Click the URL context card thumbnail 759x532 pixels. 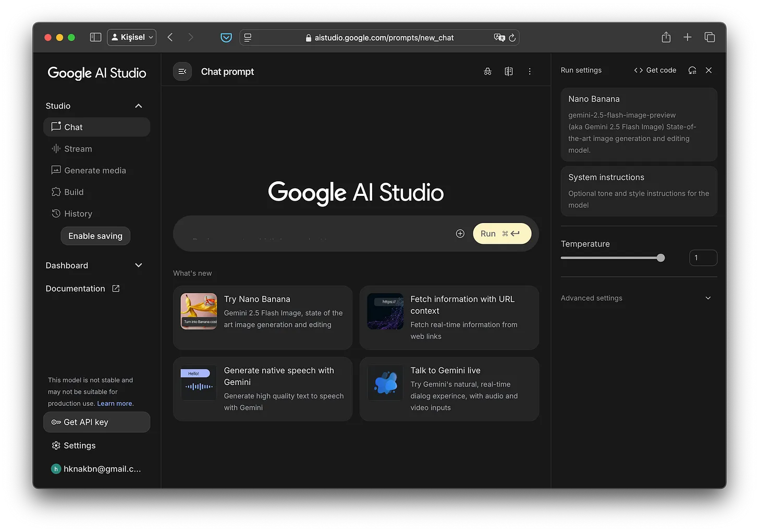[385, 311]
